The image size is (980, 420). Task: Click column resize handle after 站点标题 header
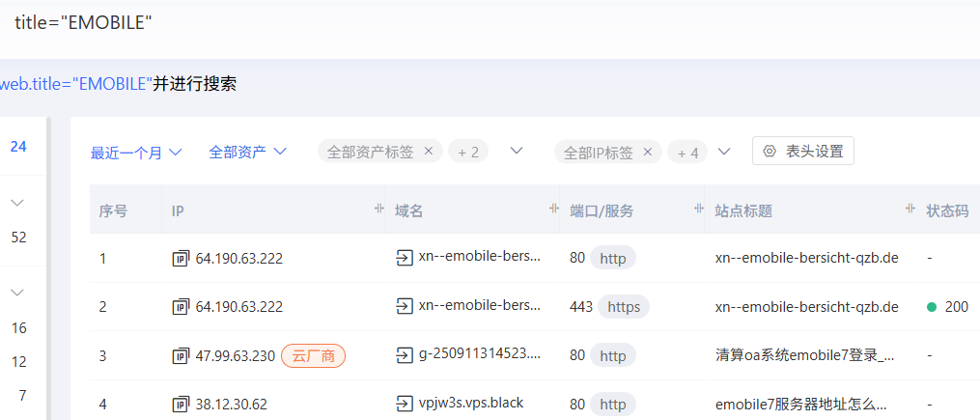click(x=910, y=210)
